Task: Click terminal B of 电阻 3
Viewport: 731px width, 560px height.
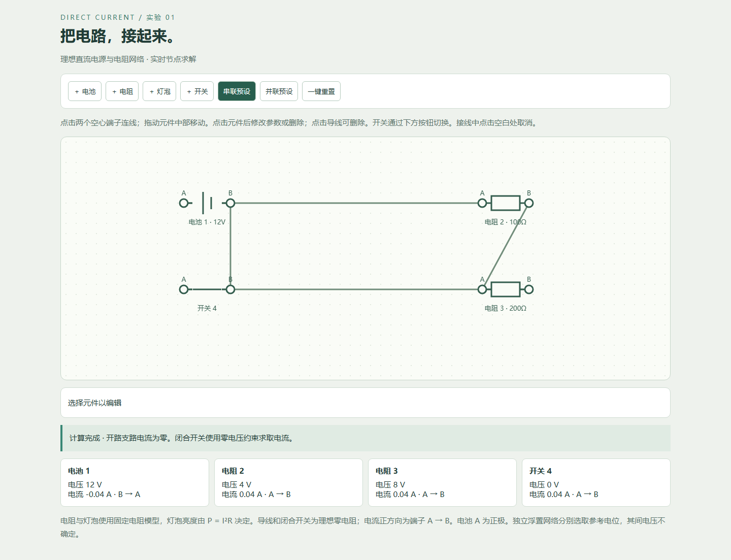Action: [529, 289]
